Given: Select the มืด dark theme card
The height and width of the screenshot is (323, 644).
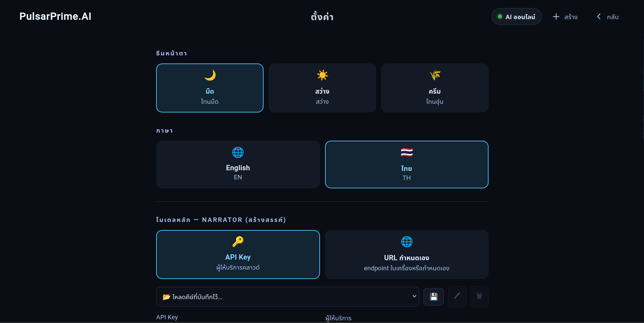Looking at the screenshot, I should click(210, 88).
